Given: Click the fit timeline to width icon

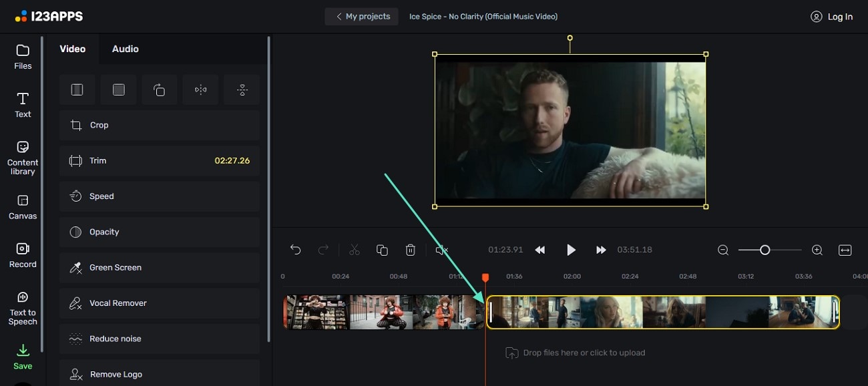Looking at the screenshot, I should pos(845,250).
